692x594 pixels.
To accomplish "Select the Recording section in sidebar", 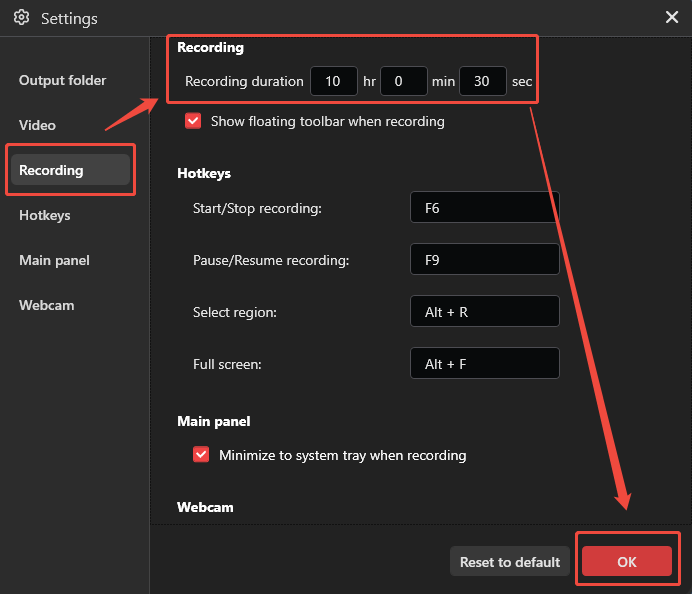I will click(x=71, y=170).
